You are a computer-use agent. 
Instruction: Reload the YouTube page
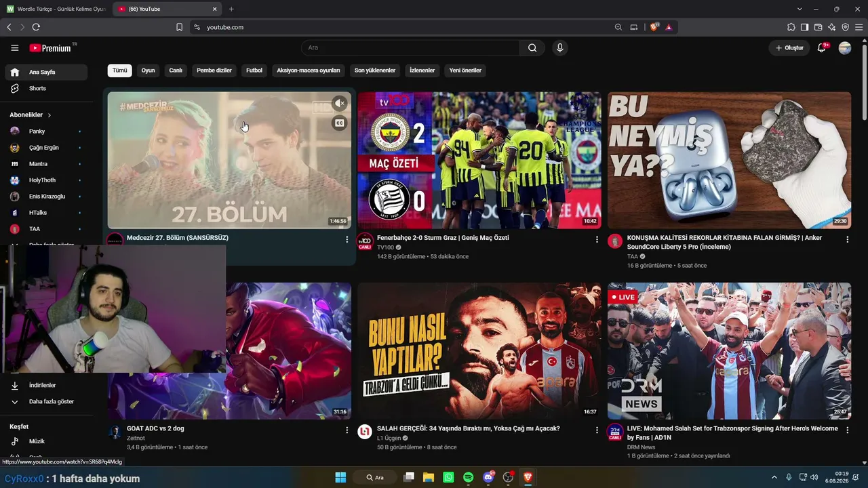pos(36,27)
